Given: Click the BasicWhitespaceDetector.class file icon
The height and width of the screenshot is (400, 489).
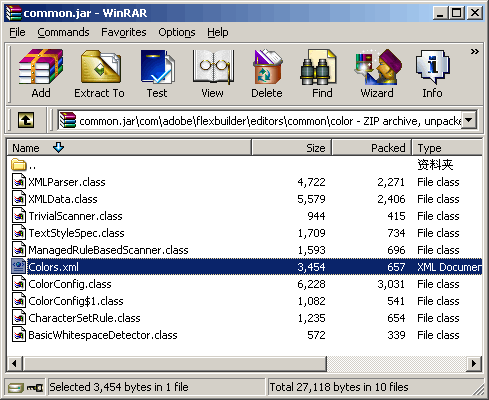Looking at the screenshot, I should (19, 335).
